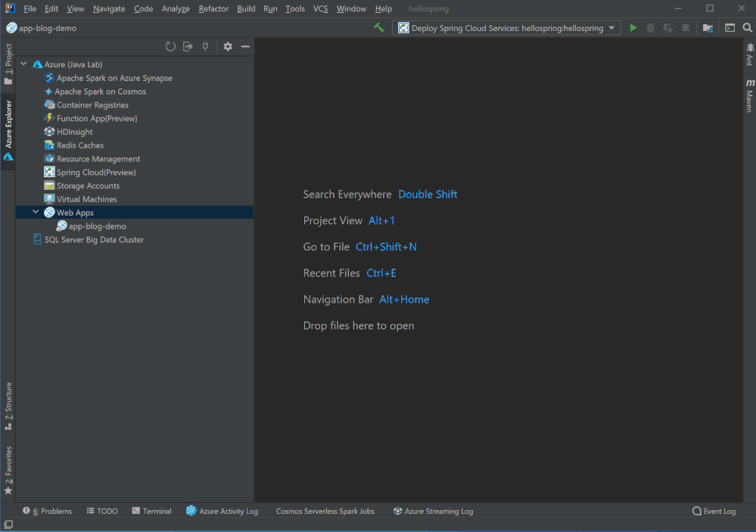Image resolution: width=756 pixels, height=532 pixels.
Task: Hide the Azure Explorer panel with minus icon
Action: coord(245,47)
